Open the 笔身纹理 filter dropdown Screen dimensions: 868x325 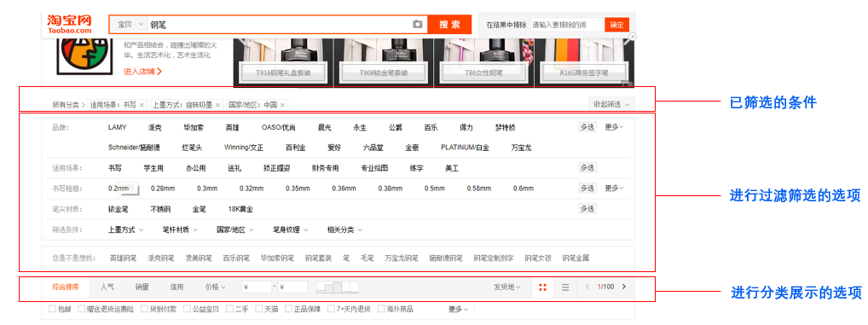click(x=291, y=229)
